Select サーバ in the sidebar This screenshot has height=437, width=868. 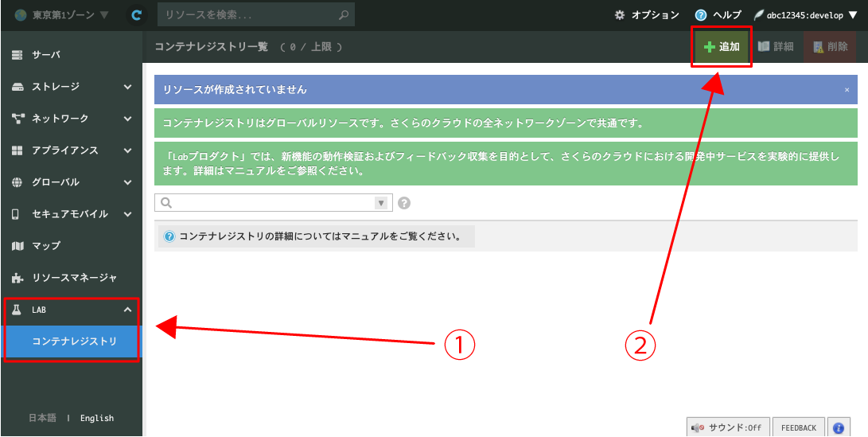click(x=71, y=55)
